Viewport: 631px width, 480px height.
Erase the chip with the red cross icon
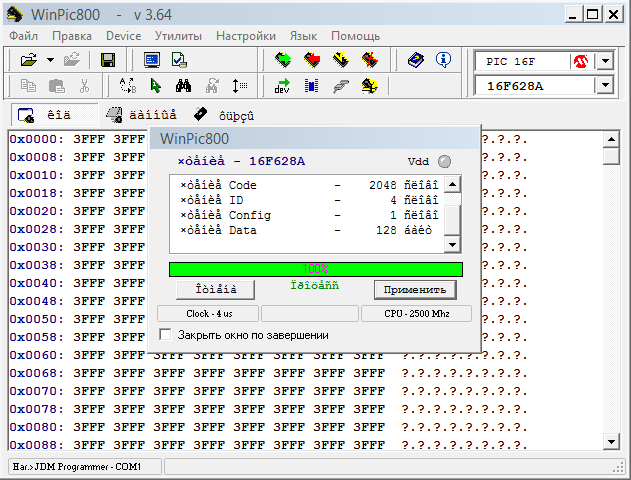pos(369,60)
